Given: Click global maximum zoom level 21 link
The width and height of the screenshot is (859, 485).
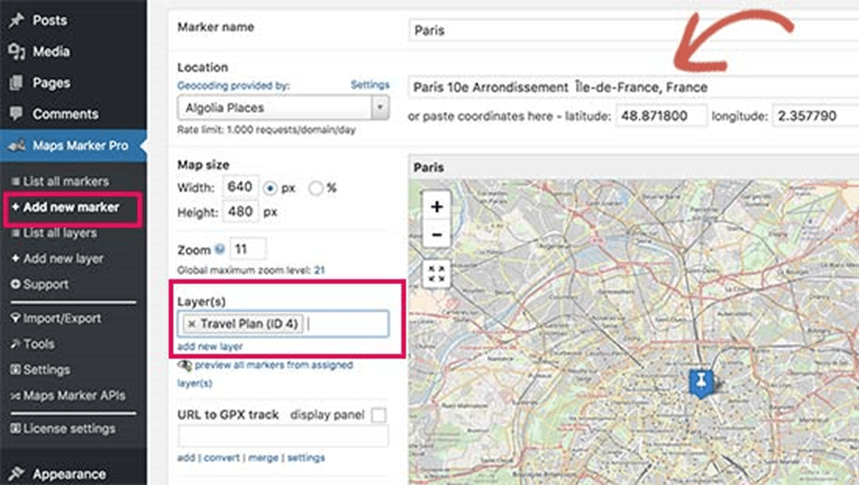Looking at the screenshot, I should tap(319, 270).
